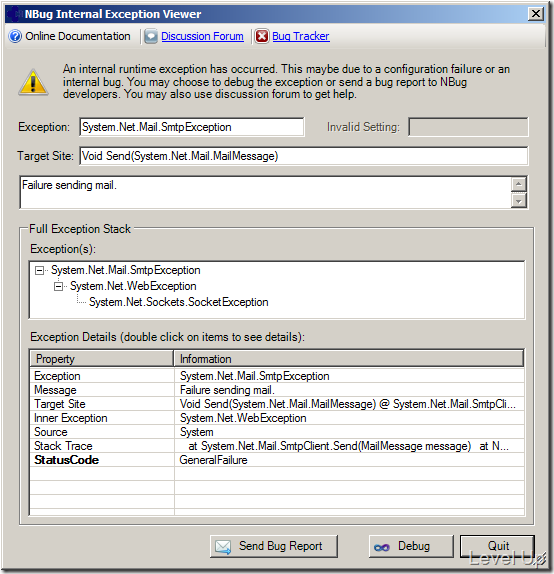The height and width of the screenshot is (574, 554).
Task: Click the envelope icon on Send Bug Report
Action: (223, 547)
